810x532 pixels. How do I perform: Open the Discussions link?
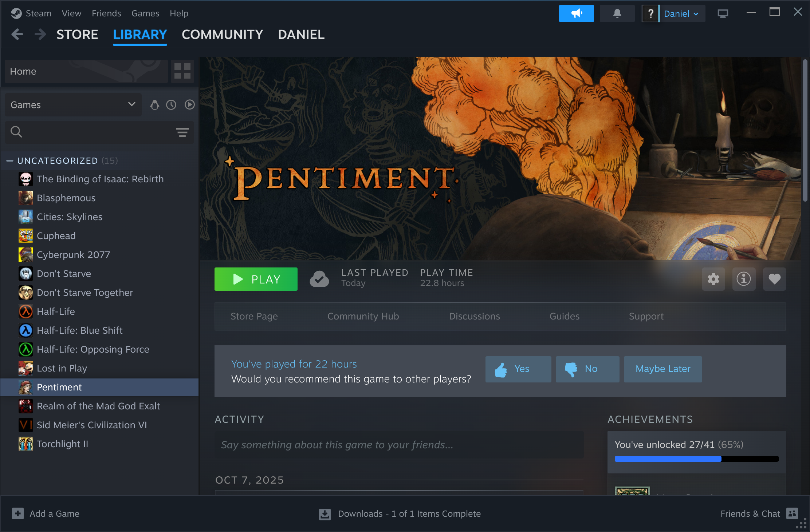tap(474, 316)
